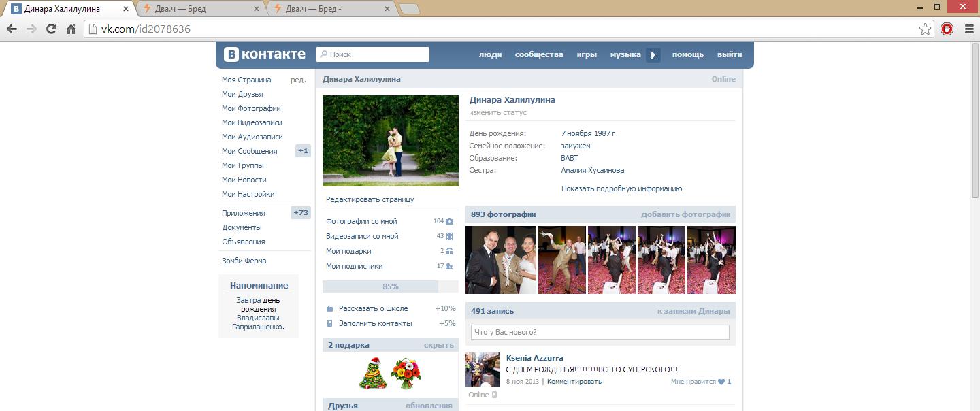Screen dimensions: 980x411
Task: Click the 85% profile completion progress bar
Action: (x=390, y=286)
